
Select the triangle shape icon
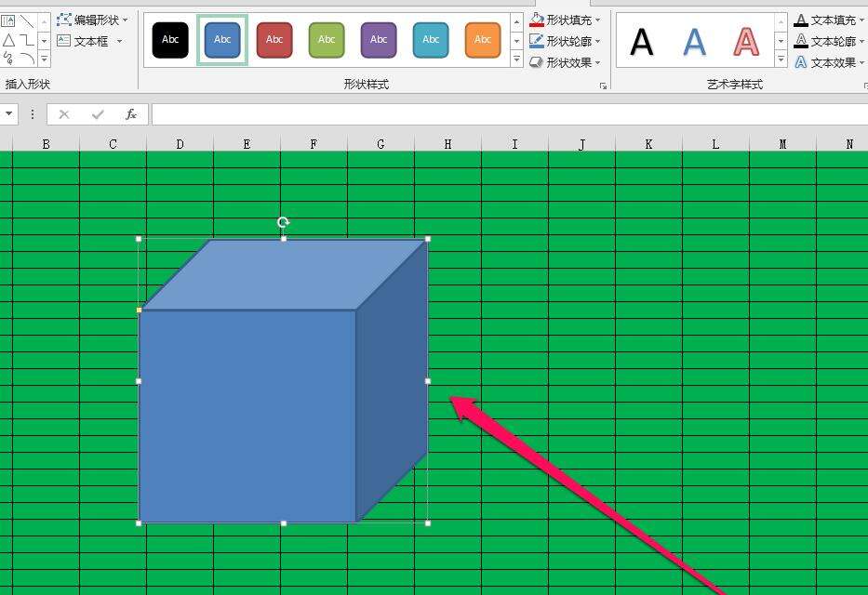7,40
